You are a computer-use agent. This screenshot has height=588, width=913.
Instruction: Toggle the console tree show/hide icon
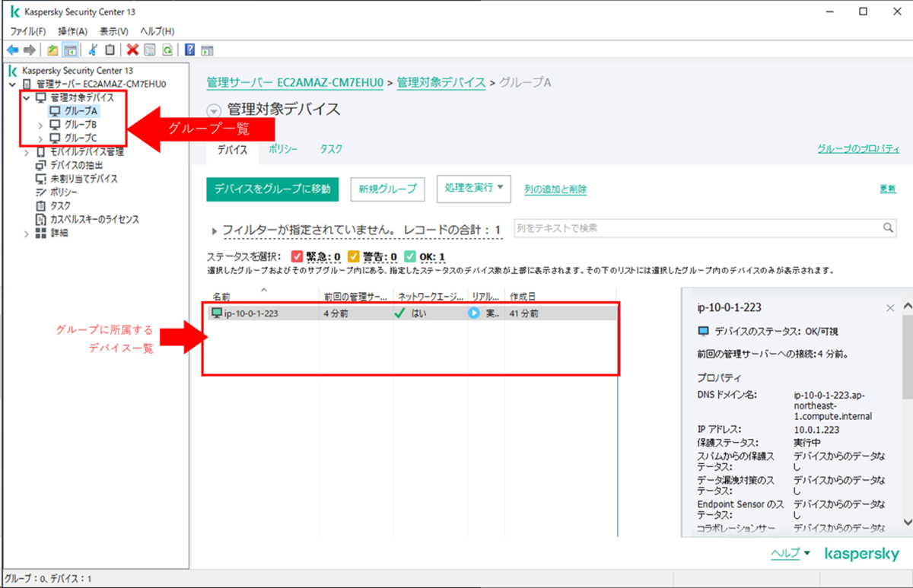69,49
